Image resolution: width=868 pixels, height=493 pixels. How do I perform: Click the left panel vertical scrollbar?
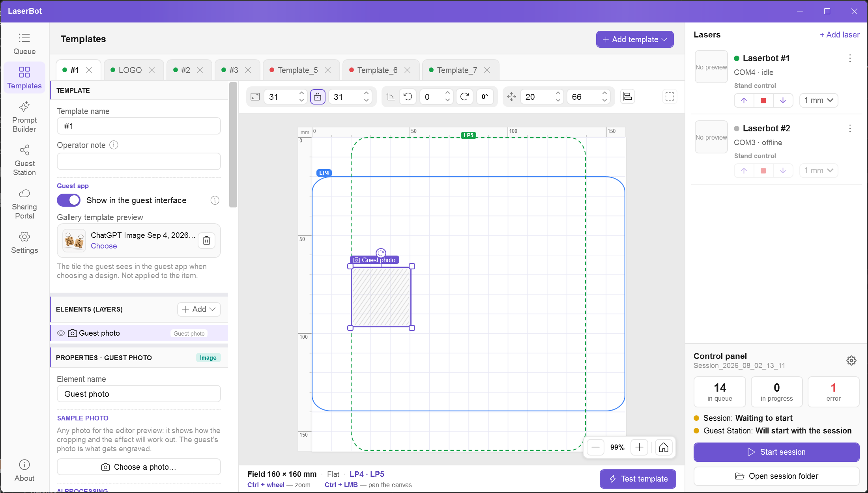(233, 144)
